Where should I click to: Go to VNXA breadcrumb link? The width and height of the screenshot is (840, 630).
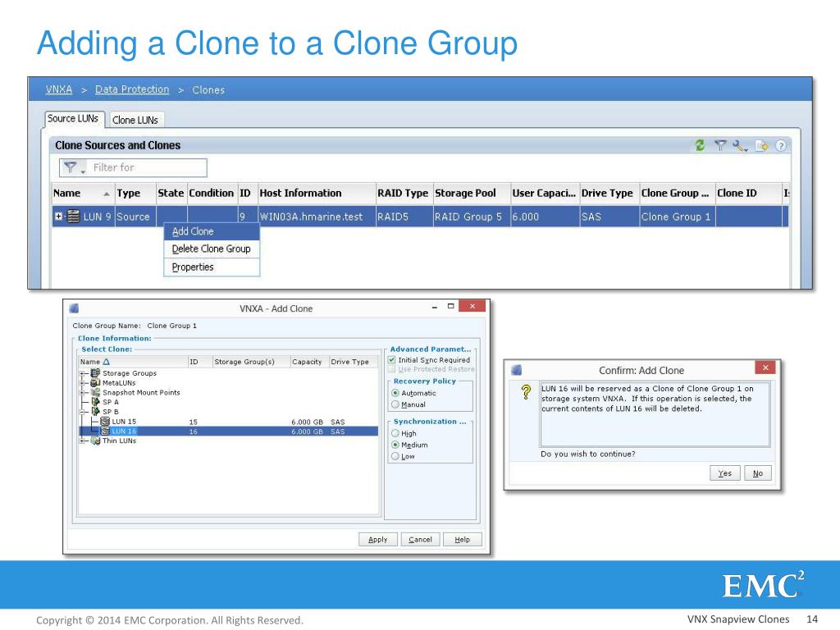[x=59, y=89]
